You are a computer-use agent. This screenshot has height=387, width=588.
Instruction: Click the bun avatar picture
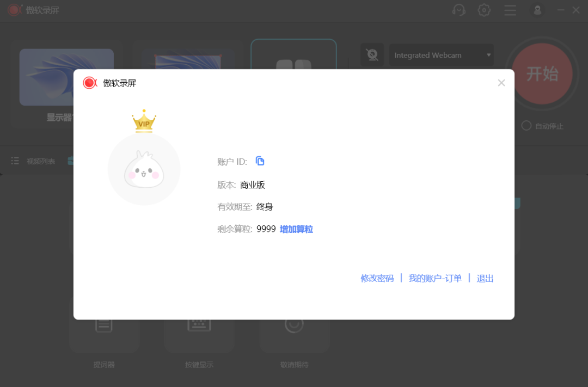pos(144,169)
